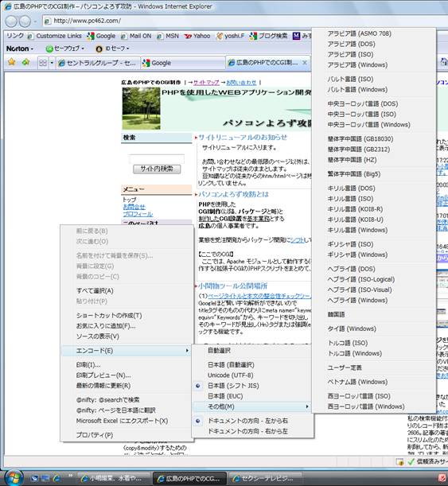The width and height of the screenshot is (448, 486).
Task: Select アラビア語 (ASMO 708) encoding
Action: (374, 33)
